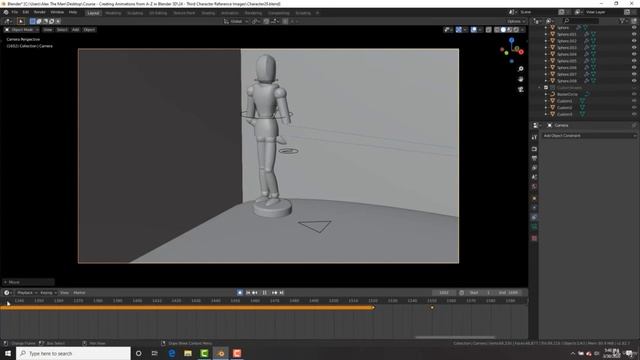This screenshot has width=640, height=360.
Task: Click Windows taskbar search box
Action: click(73, 353)
